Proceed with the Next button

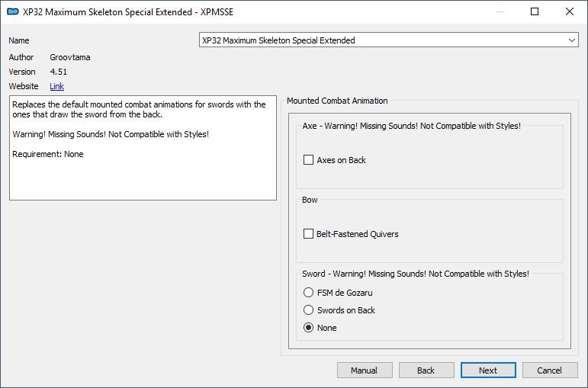pyautogui.click(x=488, y=370)
